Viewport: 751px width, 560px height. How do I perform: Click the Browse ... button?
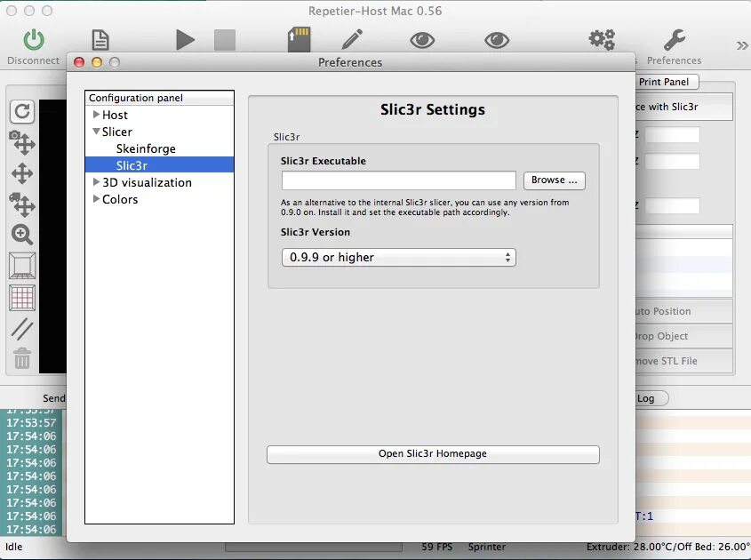click(x=555, y=180)
